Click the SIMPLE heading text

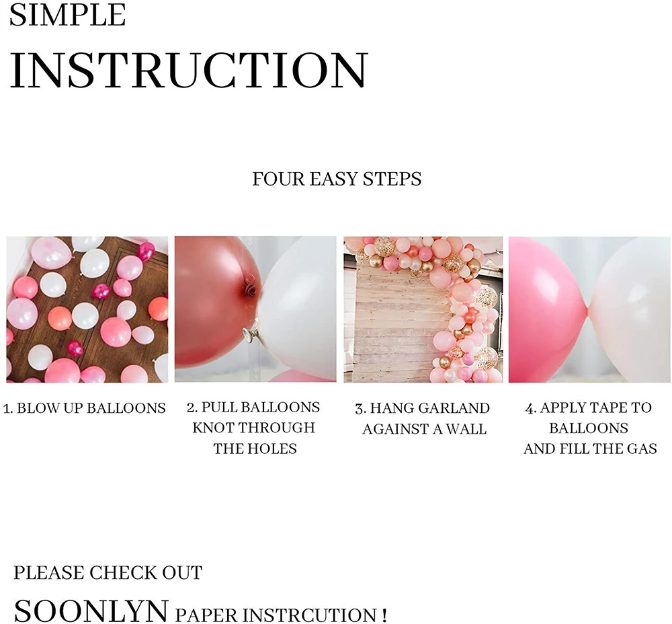(x=68, y=15)
